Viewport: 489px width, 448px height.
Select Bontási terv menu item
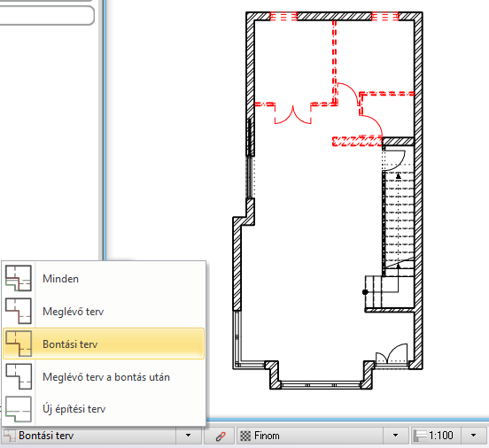[x=104, y=344]
